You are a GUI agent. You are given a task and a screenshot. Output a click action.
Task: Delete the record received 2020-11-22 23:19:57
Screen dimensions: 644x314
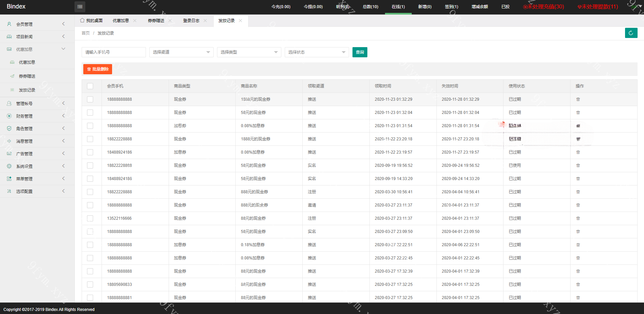coord(578,152)
